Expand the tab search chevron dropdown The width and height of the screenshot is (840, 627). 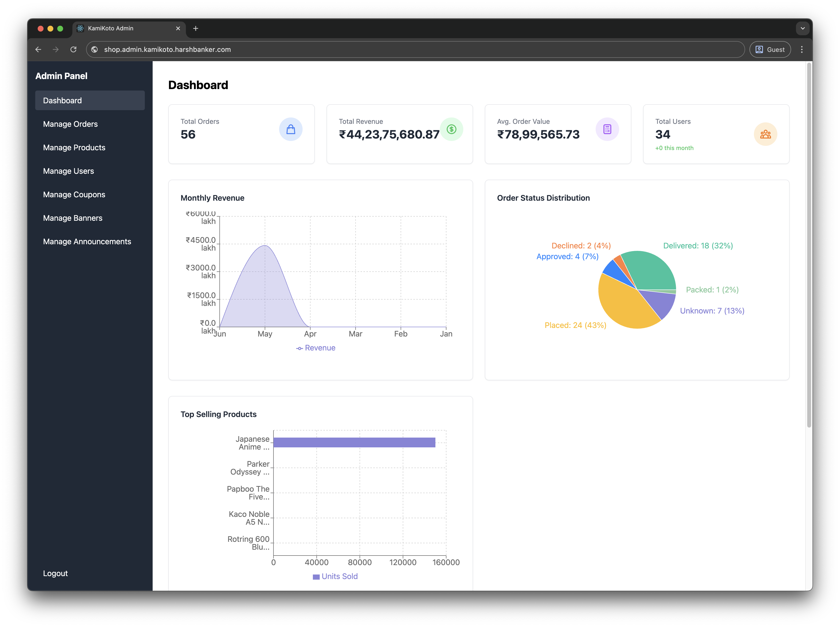pyautogui.click(x=802, y=28)
